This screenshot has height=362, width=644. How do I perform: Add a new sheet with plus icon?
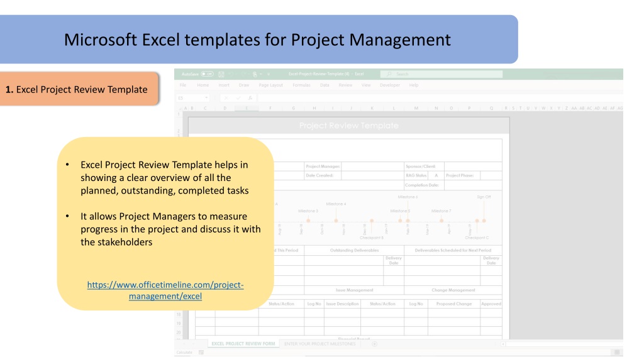(x=375, y=344)
